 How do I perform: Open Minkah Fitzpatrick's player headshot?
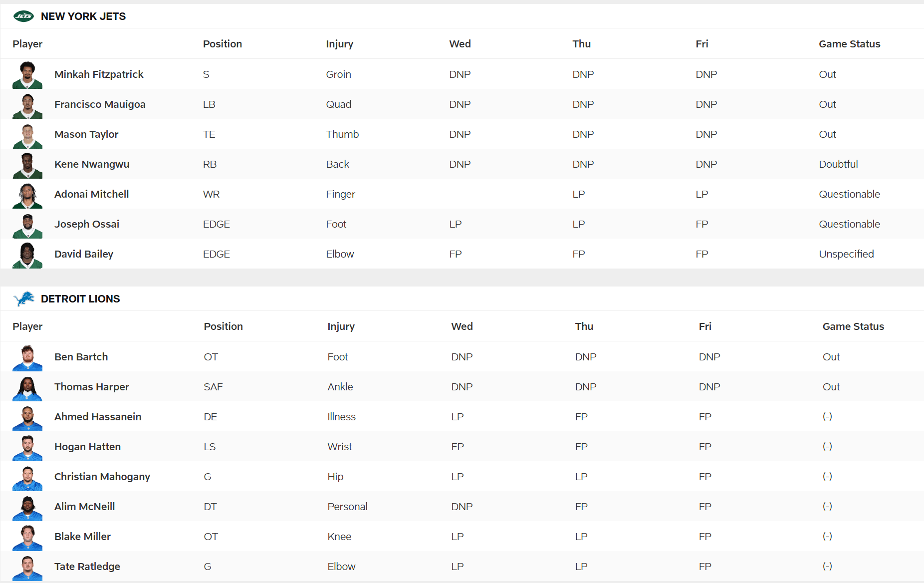(27, 74)
